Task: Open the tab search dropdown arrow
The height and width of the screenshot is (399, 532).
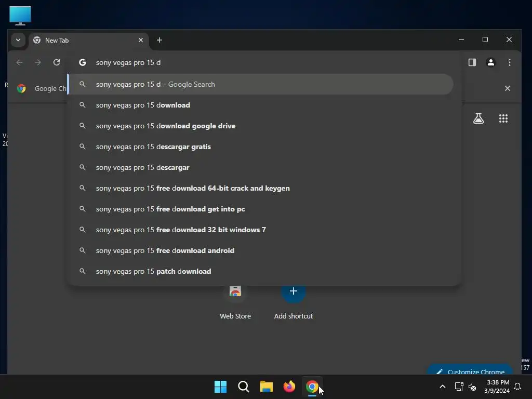Action: coord(18,40)
